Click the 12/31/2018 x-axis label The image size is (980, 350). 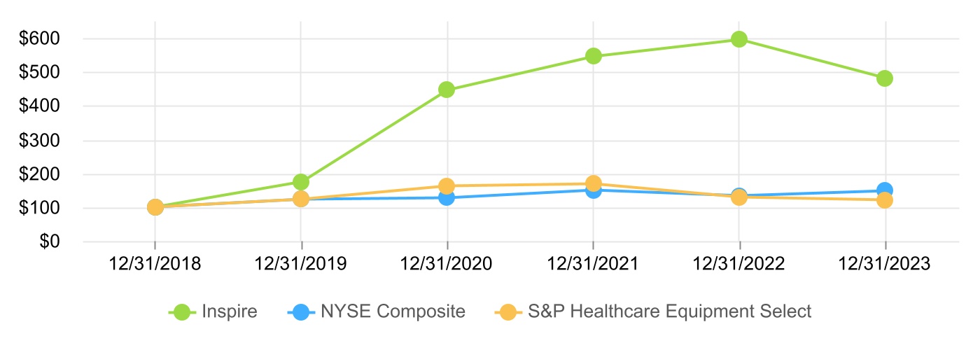pyautogui.click(x=155, y=264)
